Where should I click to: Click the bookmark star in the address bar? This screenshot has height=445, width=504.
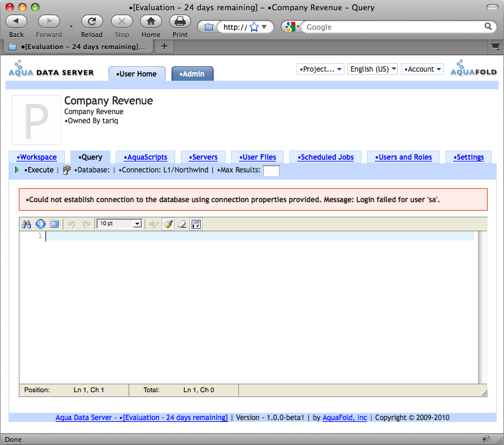pyautogui.click(x=254, y=27)
